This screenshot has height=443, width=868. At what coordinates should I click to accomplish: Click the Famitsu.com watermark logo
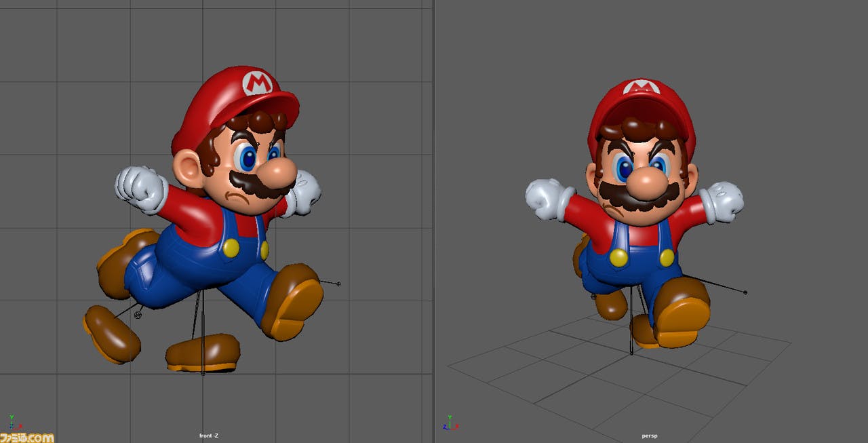tap(26, 437)
